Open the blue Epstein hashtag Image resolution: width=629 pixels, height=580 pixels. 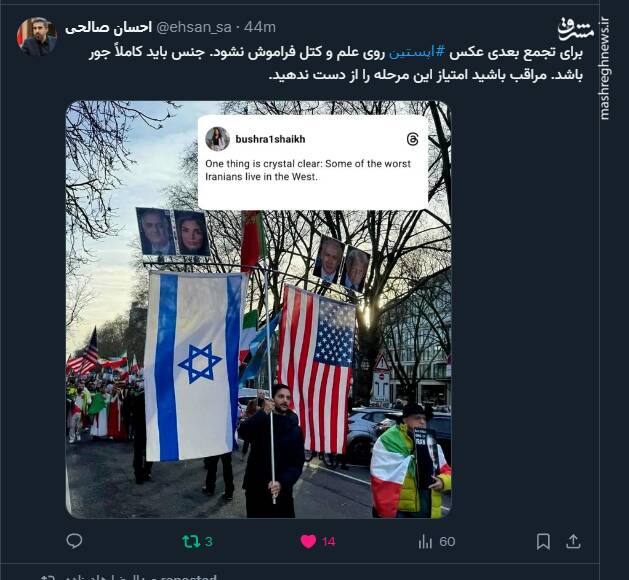tap(417, 53)
